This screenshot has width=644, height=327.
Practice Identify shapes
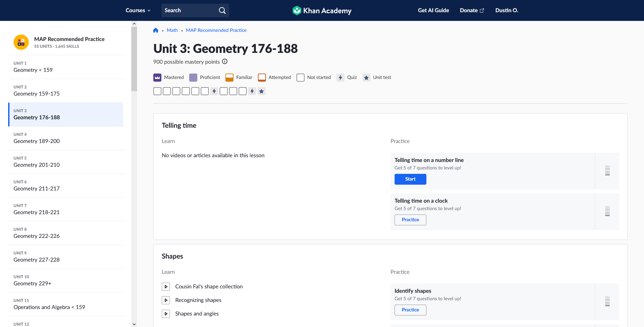pyautogui.click(x=410, y=310)
